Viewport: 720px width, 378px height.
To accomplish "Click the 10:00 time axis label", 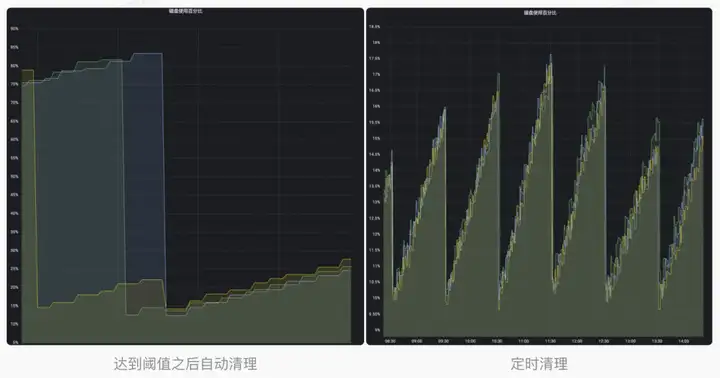I will tap(470, 341).
